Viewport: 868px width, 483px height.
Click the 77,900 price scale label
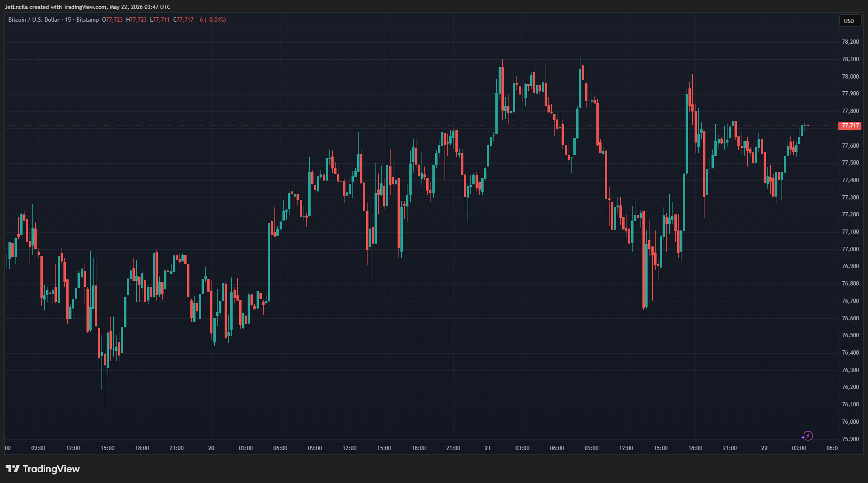[850, 94]
